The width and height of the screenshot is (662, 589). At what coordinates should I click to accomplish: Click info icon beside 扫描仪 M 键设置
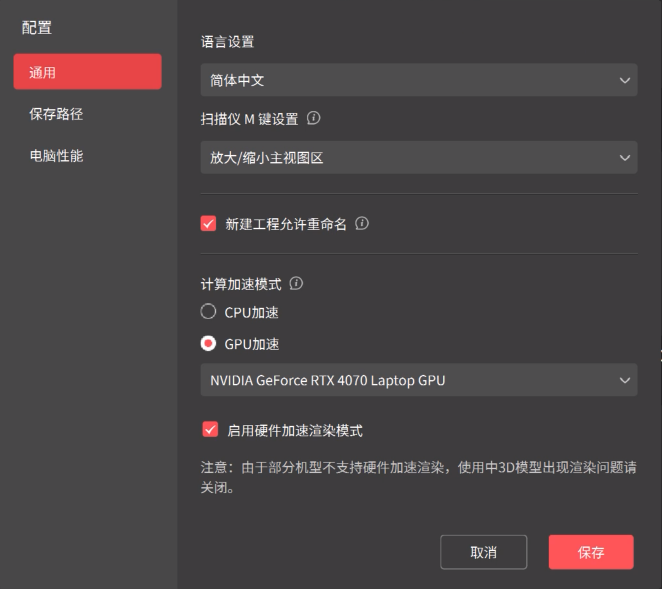click(x=313, y=118)
